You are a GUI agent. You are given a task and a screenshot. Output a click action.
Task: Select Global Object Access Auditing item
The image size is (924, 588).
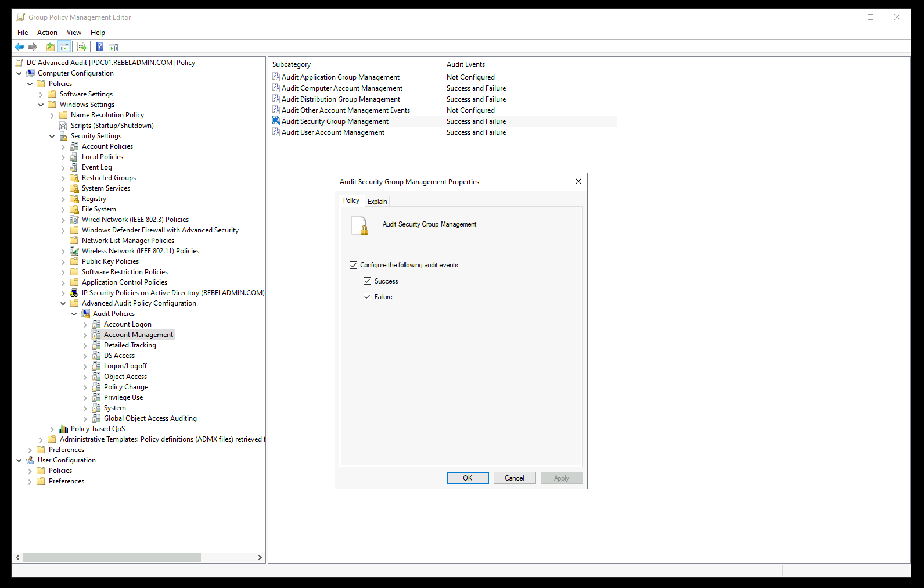pyautogui.click(x=150, y=418)
